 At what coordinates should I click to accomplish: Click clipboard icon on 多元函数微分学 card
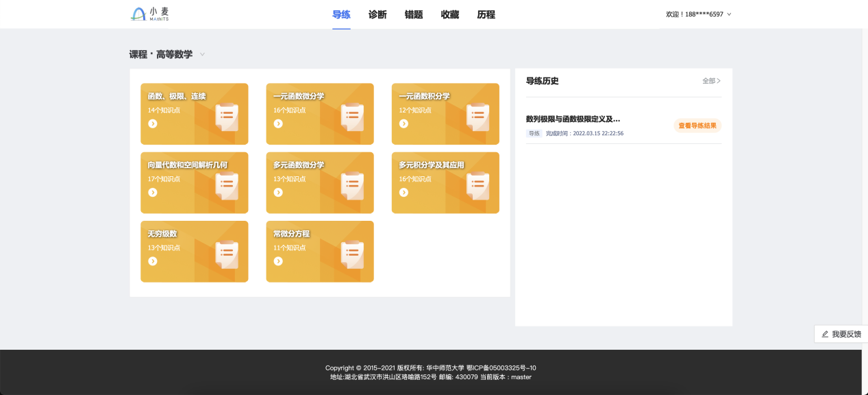coord(352,184)
